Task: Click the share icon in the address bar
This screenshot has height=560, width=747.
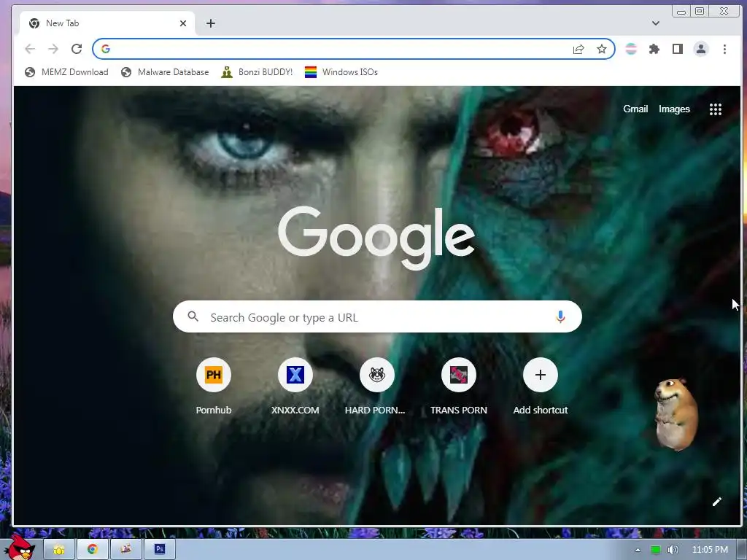Action: (578, 49)
